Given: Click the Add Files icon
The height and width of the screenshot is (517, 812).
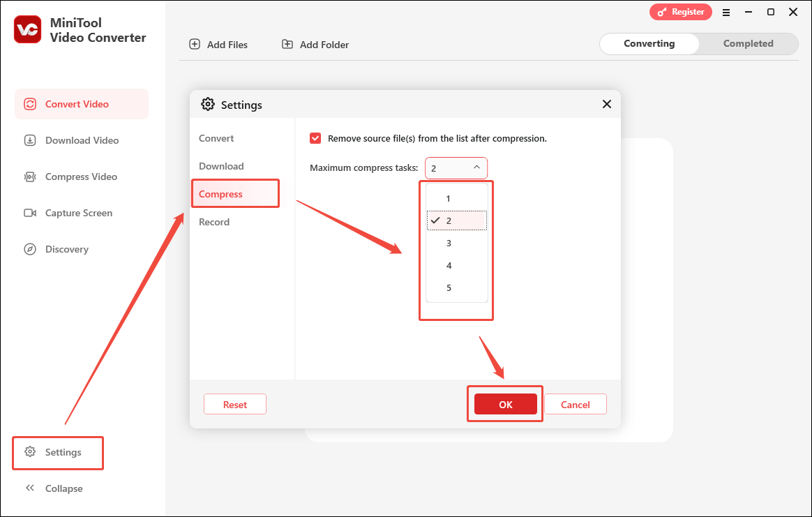Looking at the screenshot, I should pos(194,44).
